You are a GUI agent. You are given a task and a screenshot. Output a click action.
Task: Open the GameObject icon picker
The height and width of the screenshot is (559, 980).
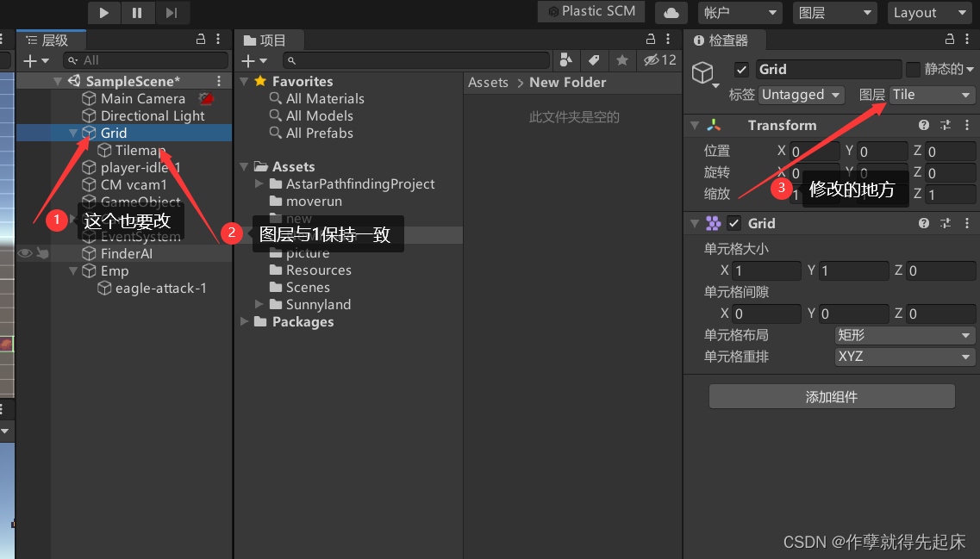point(705,74)
